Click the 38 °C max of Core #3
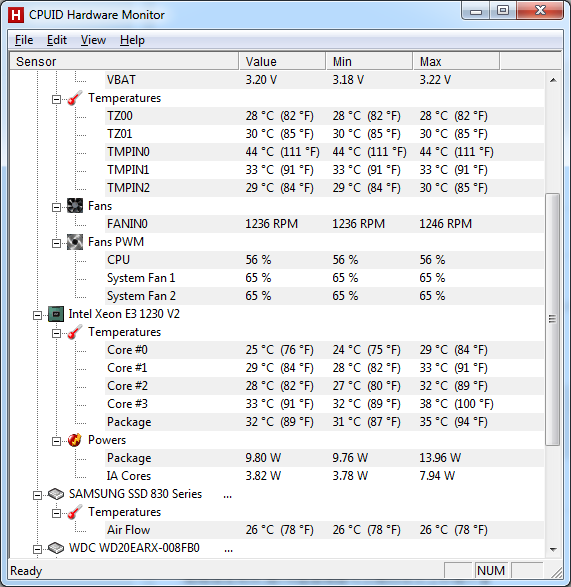Viewport: 571px width, 587px height. 456,404
